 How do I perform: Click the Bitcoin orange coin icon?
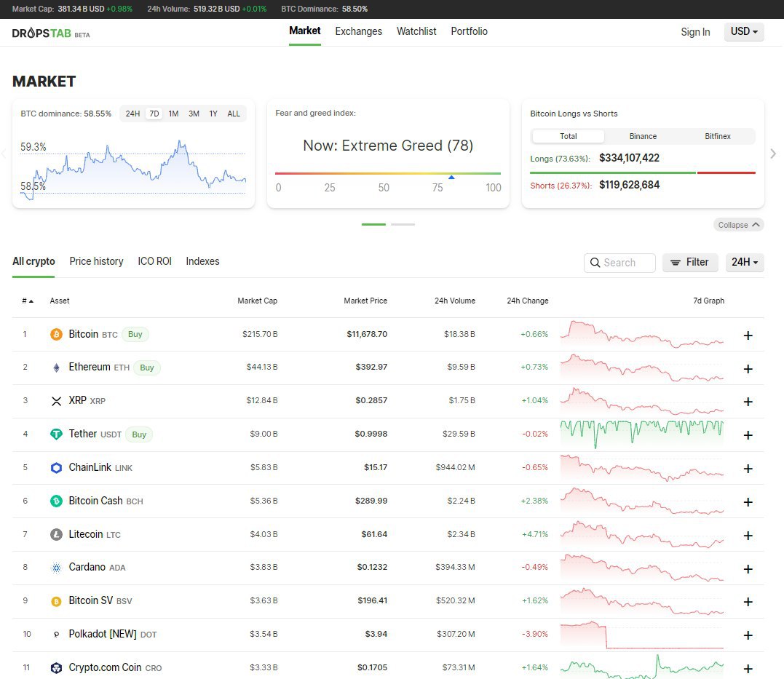(x=56, y=335)
